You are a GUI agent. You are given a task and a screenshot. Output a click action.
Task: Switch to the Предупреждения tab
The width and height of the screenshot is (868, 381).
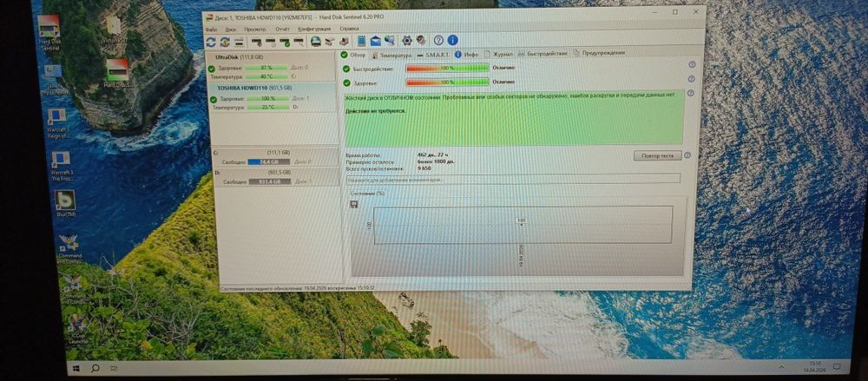pos(600,53)
